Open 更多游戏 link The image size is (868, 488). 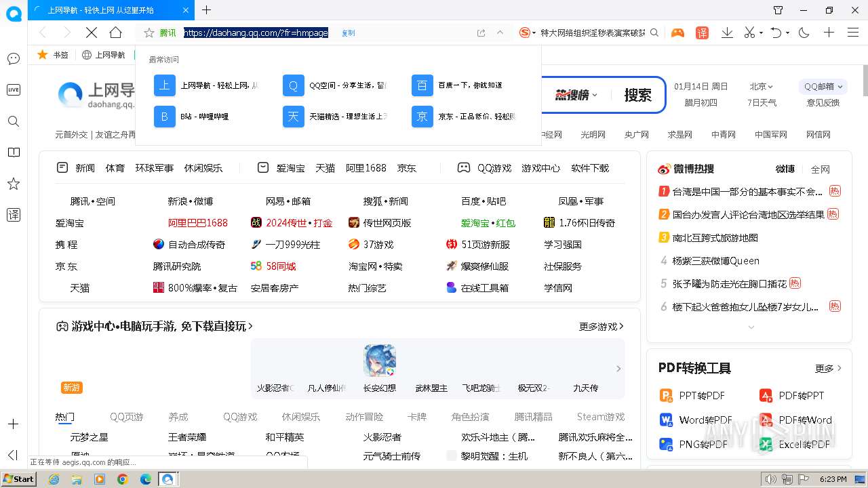[x=601, y=327]
